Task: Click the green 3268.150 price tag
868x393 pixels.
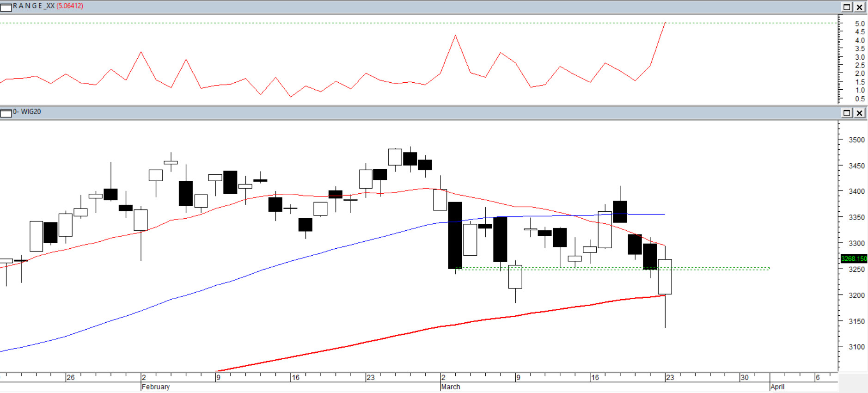Action: [x=853, y=258]
